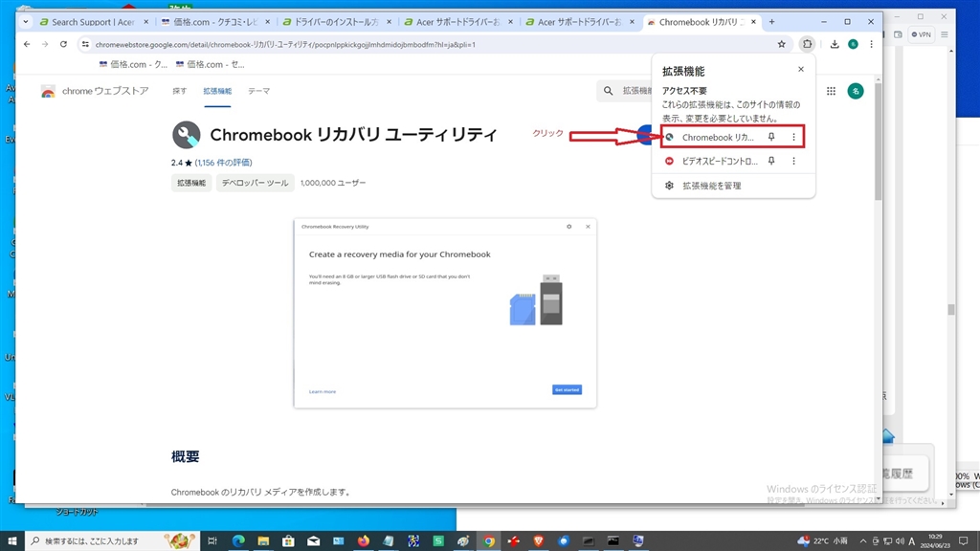Pin the Chromebook リカバリ extension

click(x=771, y=137)
